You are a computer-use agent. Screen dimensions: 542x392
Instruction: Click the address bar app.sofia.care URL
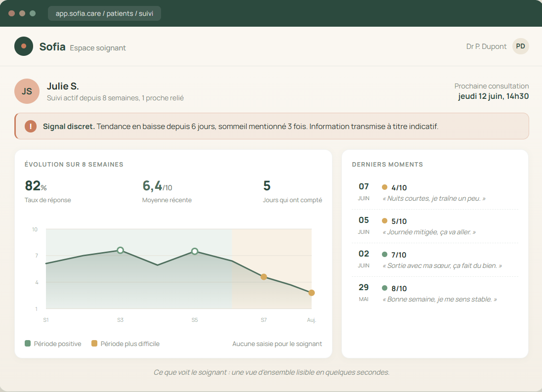[104, 13]
